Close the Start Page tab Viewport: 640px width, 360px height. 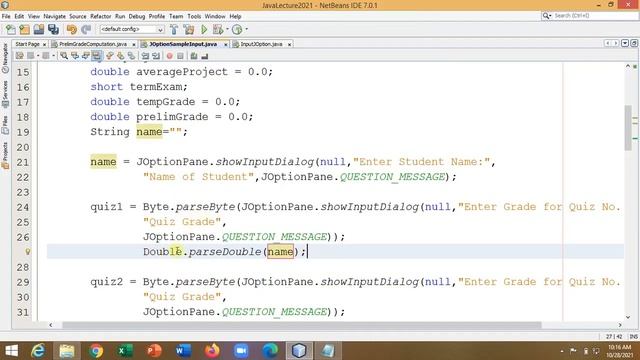[44, 44]
